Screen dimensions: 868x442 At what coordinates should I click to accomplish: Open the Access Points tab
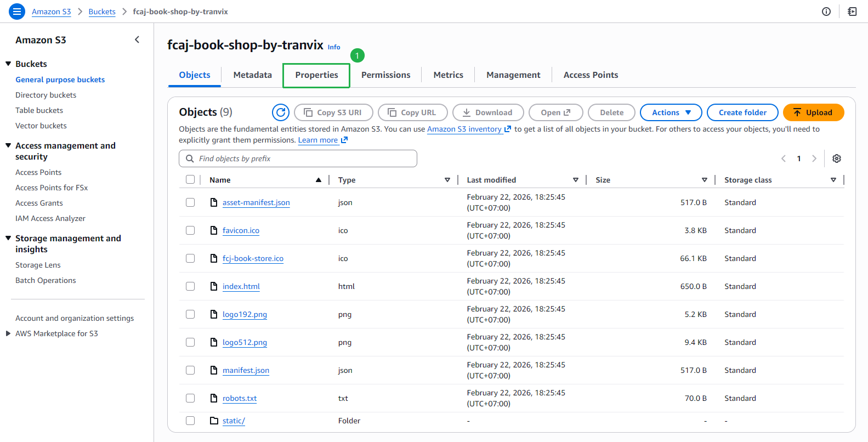pos(591,75)
